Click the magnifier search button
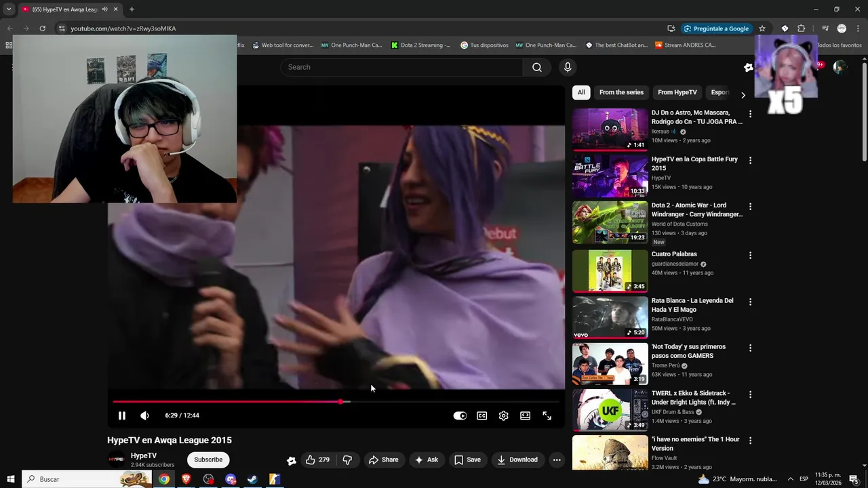The width and height of the screenshot is (868, 488). click(x=537, y=67)
